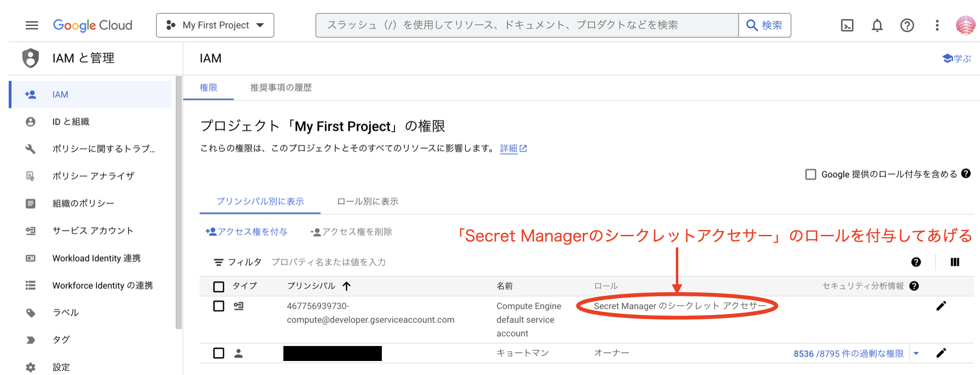Click the IAM と管理 shield icon
The width and height of the screenshot is (980, 375).
[31, 58]
